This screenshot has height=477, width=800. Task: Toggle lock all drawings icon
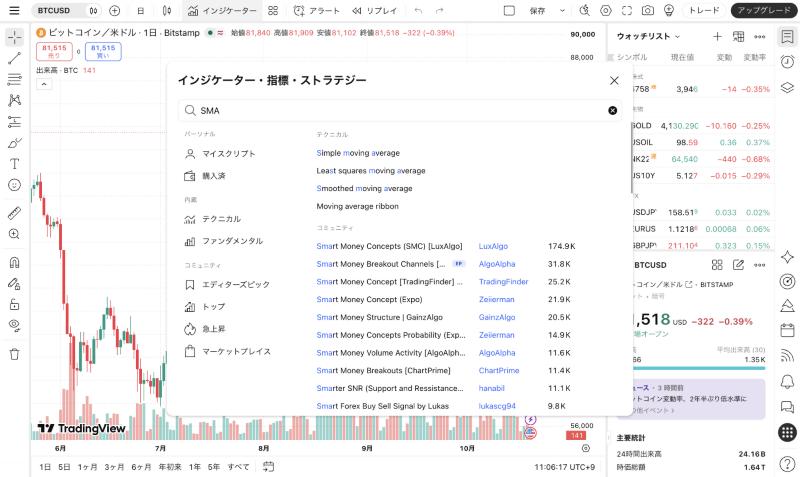tap(14, 305)
